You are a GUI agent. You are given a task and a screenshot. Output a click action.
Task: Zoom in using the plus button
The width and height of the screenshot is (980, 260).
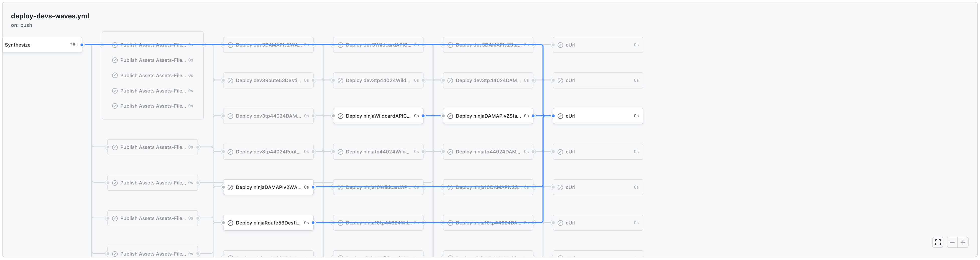pyautogui.click(x=963, y=242)
